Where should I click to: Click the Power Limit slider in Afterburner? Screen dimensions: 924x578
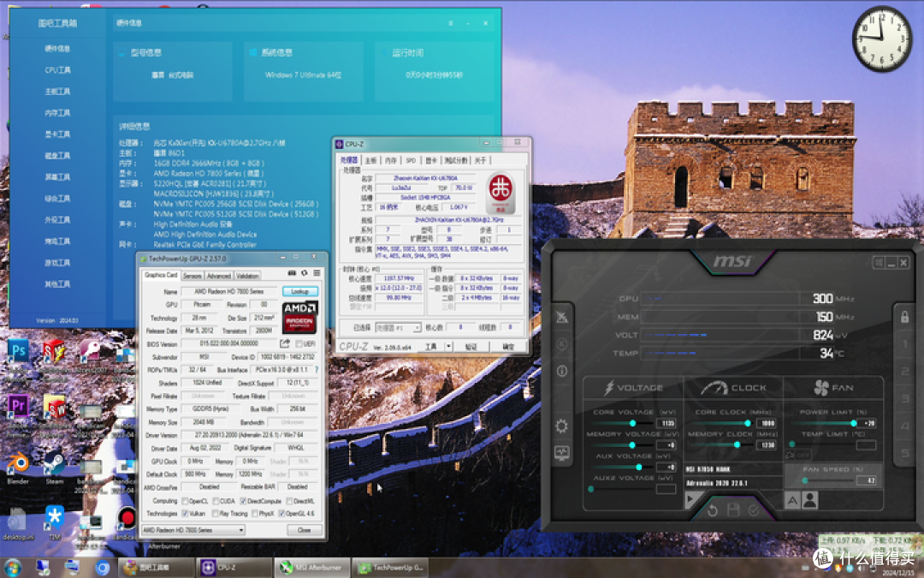[825, 423]
